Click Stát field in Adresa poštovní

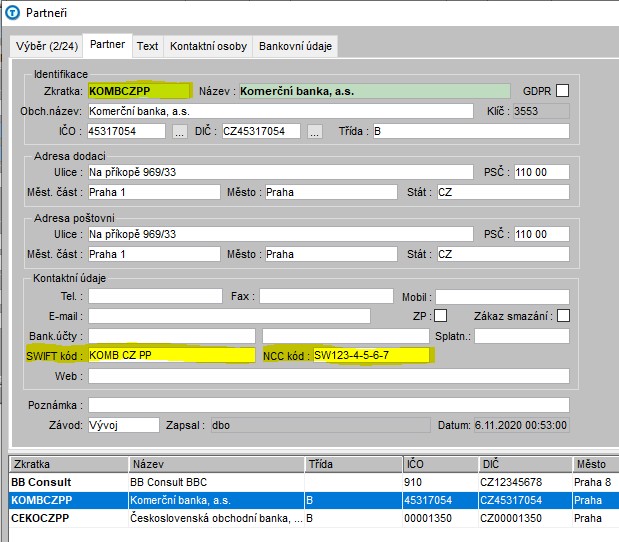[503, 254]
